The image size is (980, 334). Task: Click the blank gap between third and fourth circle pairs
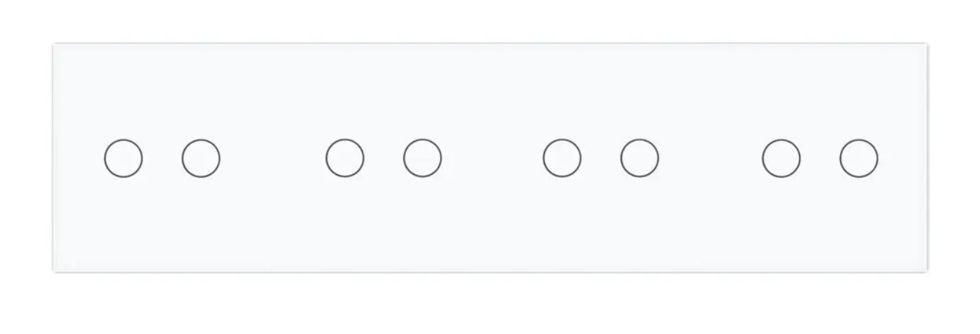pos(710,158)
